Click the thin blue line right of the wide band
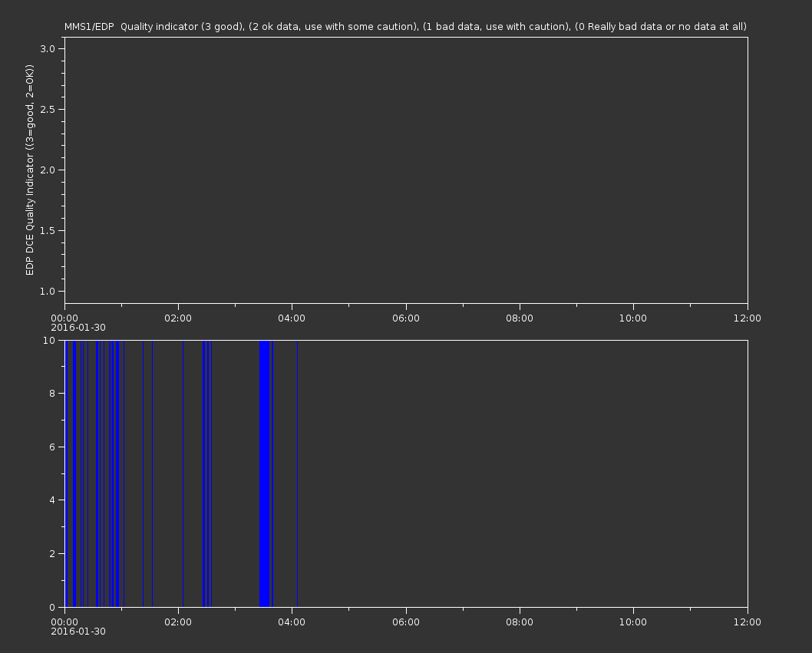 [272, 473]
